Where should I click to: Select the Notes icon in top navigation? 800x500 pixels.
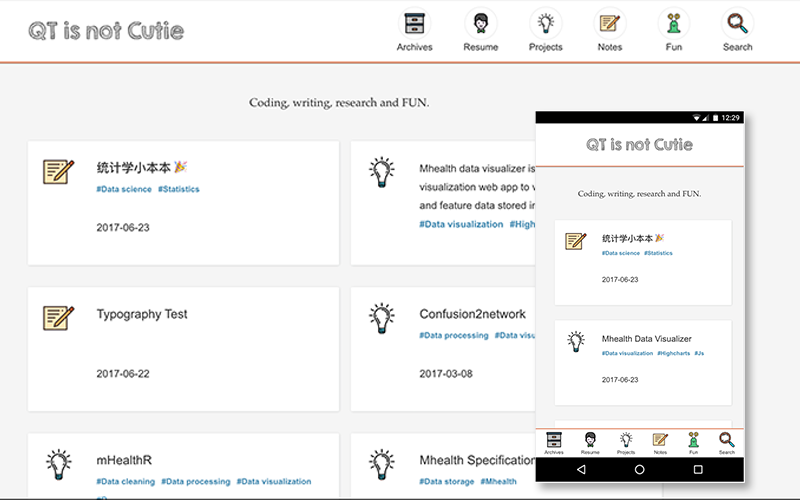click(609, 24)
